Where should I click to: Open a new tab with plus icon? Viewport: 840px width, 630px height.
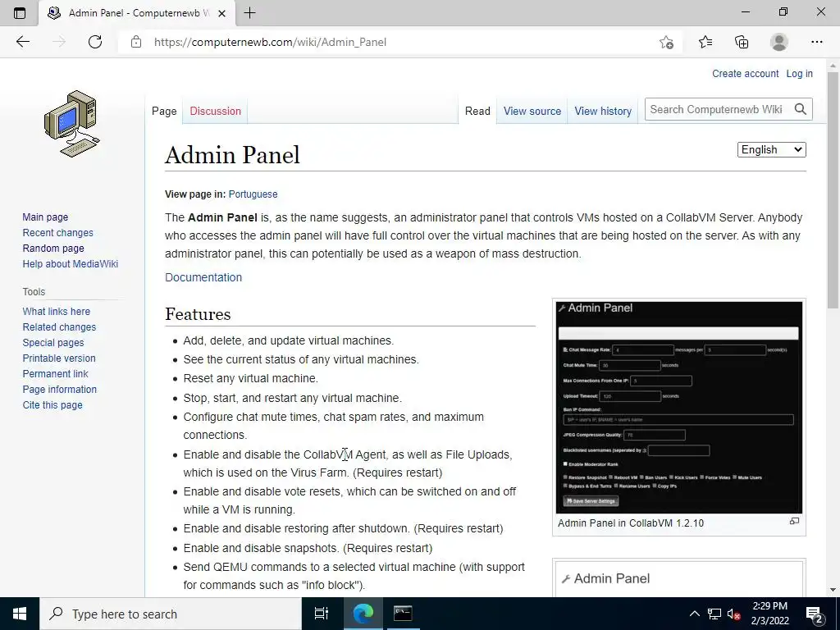point(249,13)
